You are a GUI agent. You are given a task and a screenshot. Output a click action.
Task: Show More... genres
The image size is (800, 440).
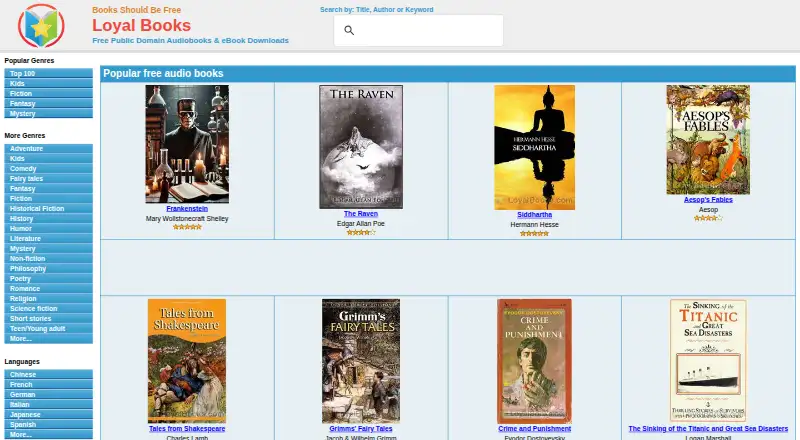pos(48,338)
